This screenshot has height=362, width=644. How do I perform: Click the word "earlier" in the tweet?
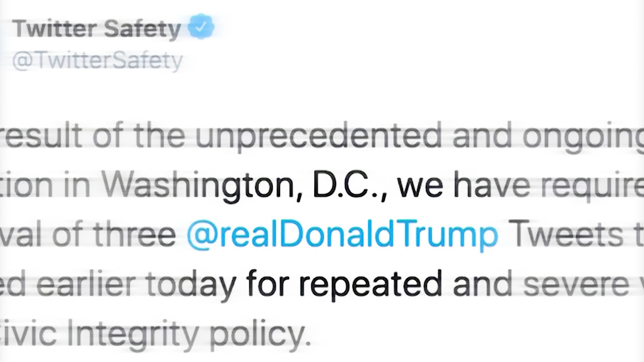click(86, 284)
